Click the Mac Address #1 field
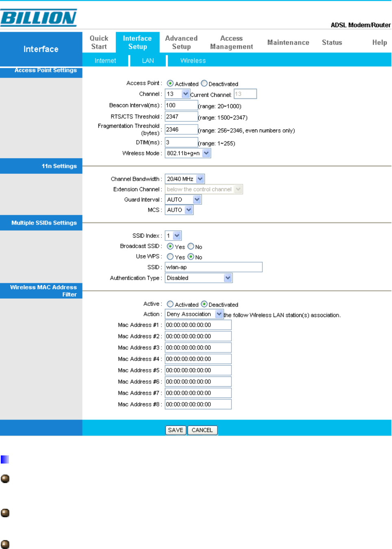 [x=198, y=325]
